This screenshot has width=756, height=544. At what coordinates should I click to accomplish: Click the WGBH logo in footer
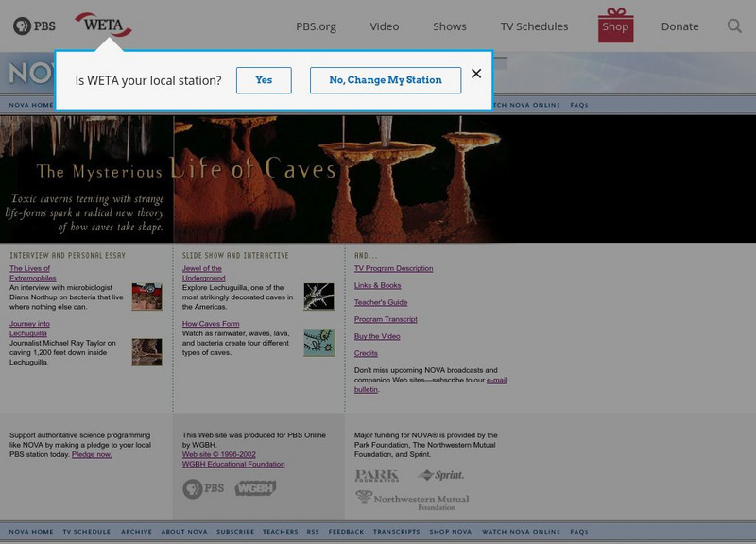point(255,488)
